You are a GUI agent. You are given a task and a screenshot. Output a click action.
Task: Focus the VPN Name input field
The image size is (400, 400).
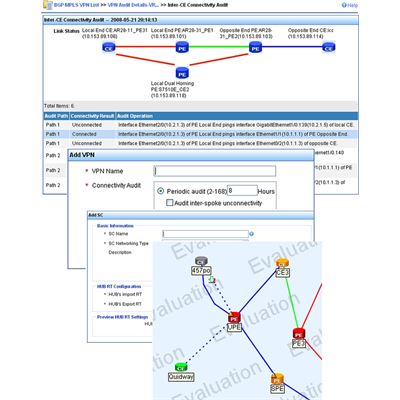[x=215, y=171]
